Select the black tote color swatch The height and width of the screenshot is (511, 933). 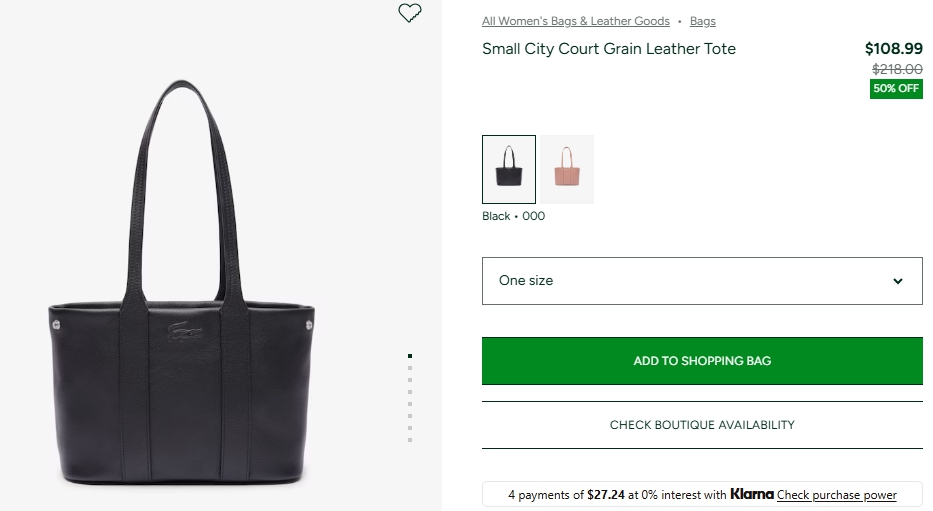coord(509,169)
